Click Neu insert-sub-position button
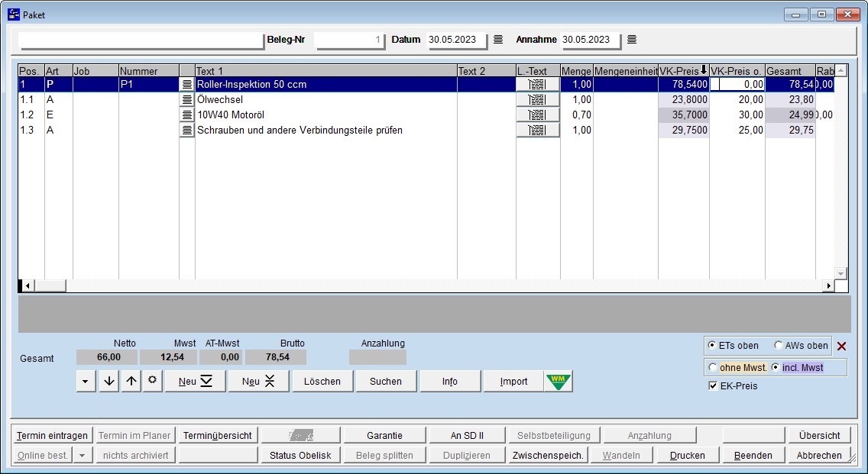 (258, 381)
